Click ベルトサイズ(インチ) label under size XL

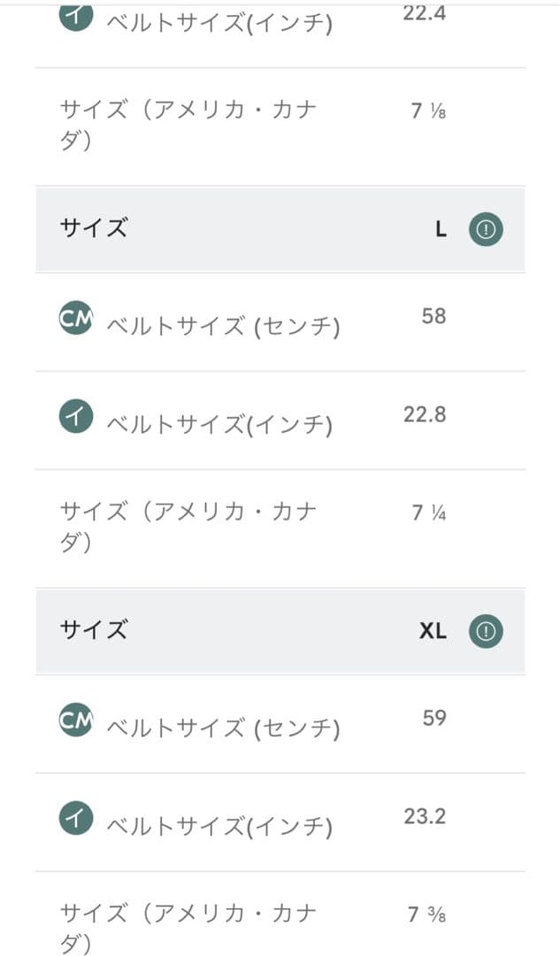(x=219, y=827)
